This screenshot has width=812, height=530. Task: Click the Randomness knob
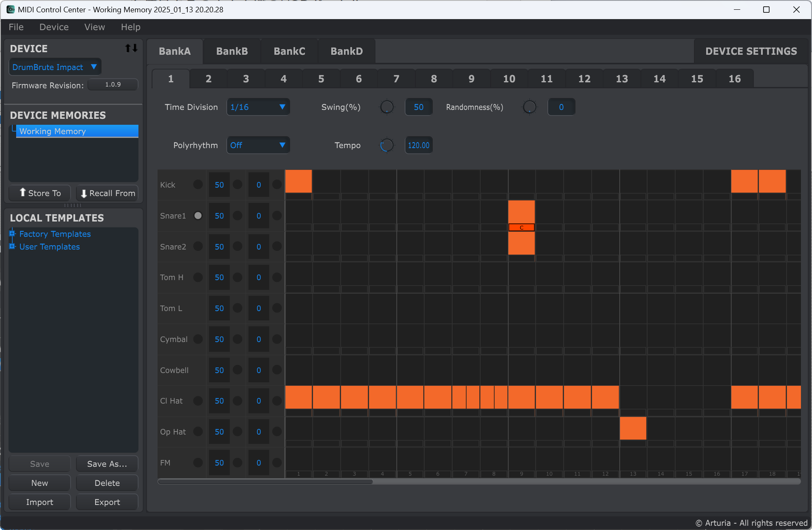pos(529,107)
